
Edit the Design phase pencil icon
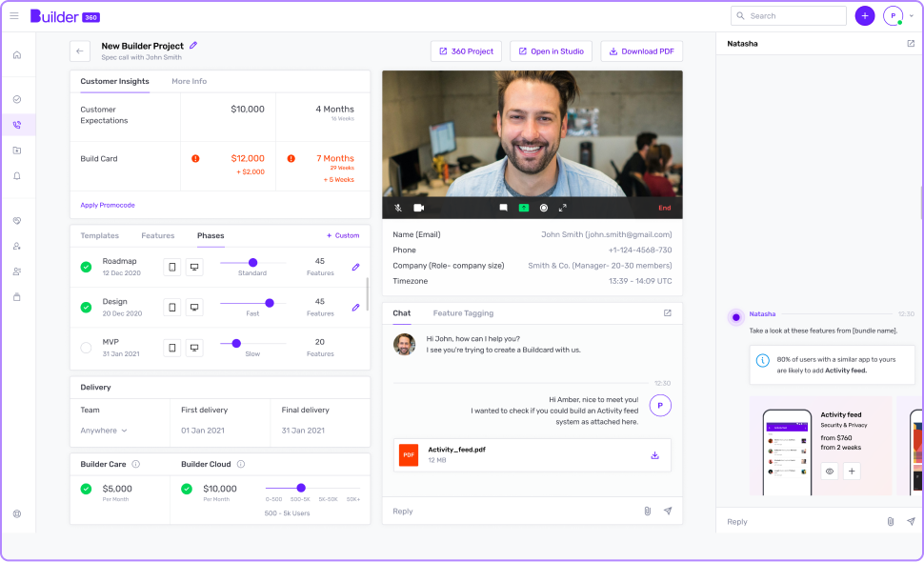pyautogui.click(x=356, y=308)
